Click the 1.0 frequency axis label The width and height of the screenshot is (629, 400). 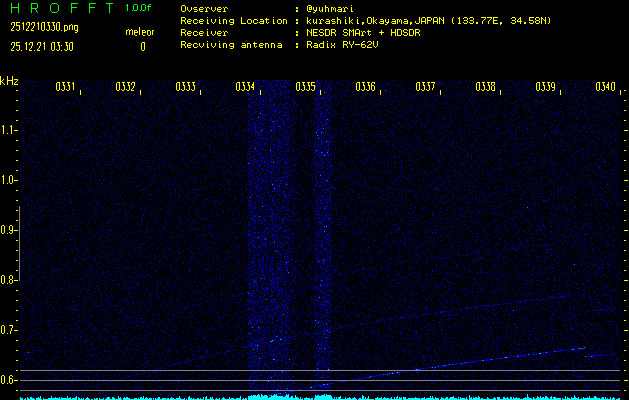[9, 180]
